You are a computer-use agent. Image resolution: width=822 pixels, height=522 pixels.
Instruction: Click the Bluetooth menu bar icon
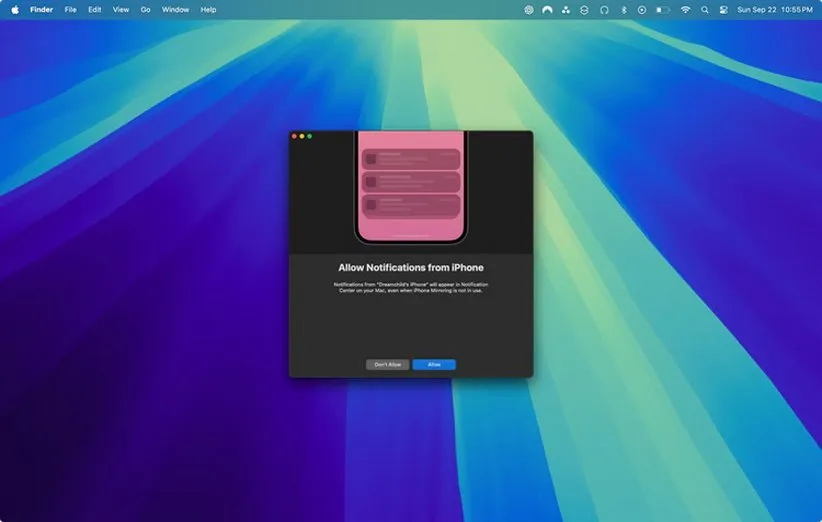tap(623, 9)
